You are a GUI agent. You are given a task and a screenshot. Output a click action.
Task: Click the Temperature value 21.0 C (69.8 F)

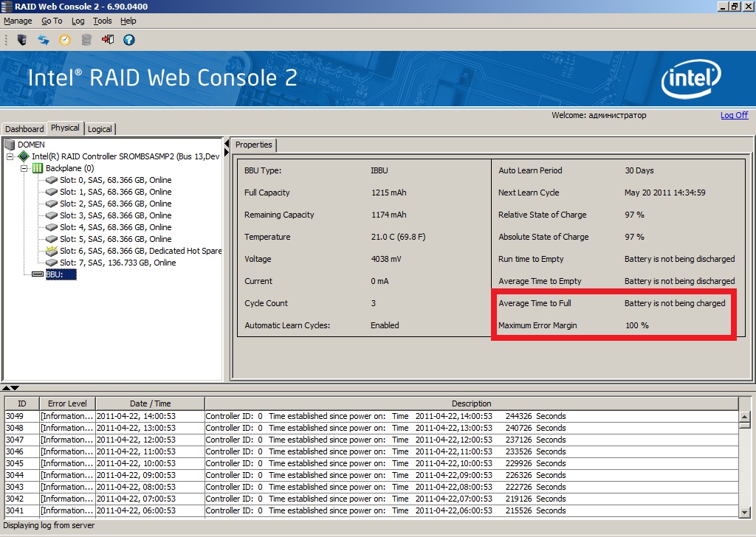pyautogui.click(x=398, y=237)
